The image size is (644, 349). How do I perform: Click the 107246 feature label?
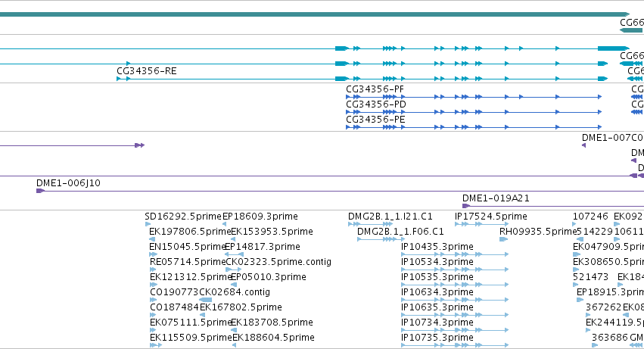(590, 217)
